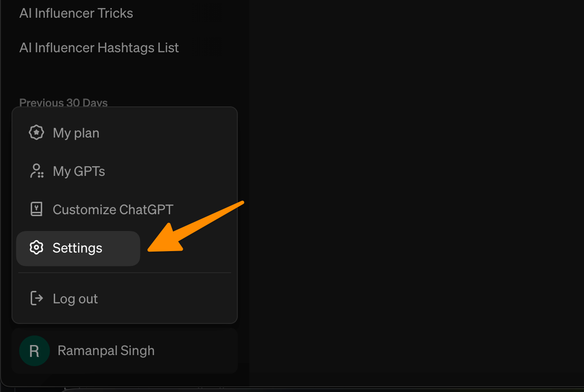Choose Customize ChatGPT text entry
This screenshot has height=392, width=584.
click(113, 210)
